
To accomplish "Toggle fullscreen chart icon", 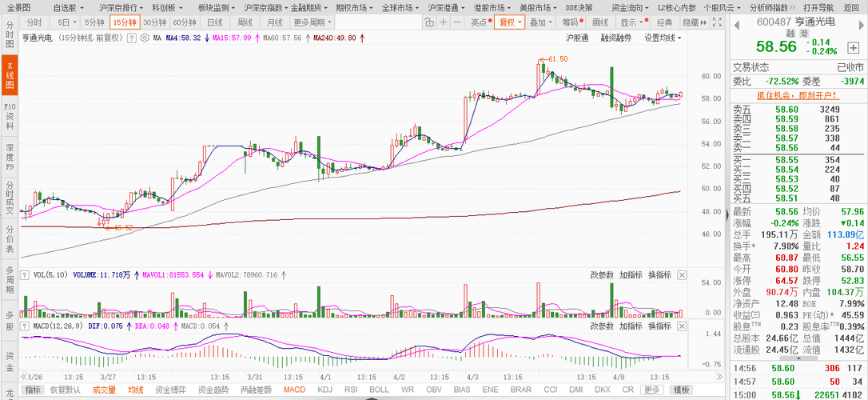I will click(x=718, y=22).
